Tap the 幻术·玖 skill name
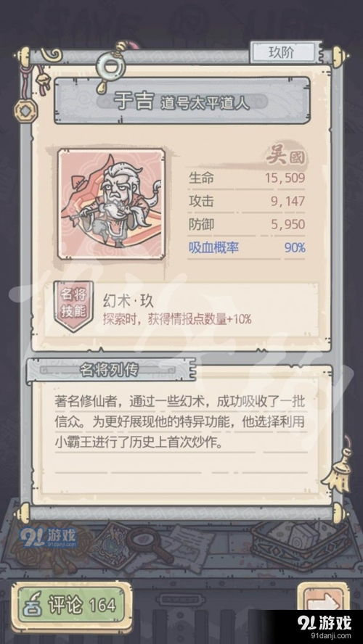Screen dimensions: 363x644 [x=128, y=301]
